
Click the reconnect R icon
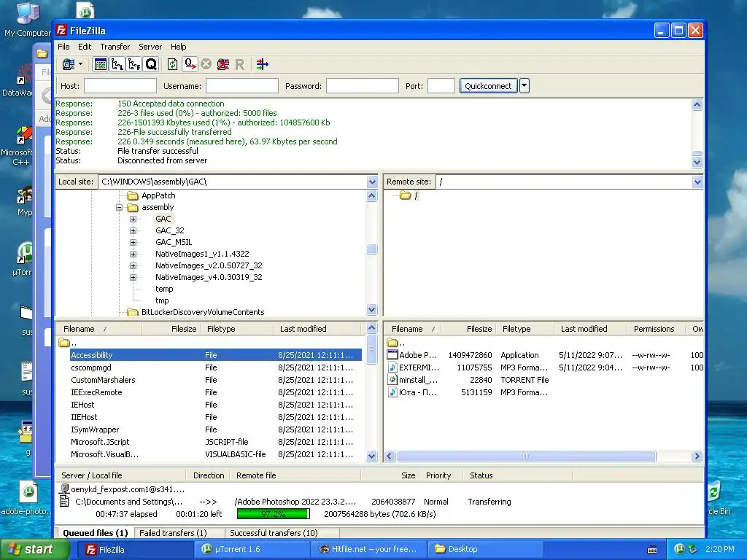tap(239, 64)
